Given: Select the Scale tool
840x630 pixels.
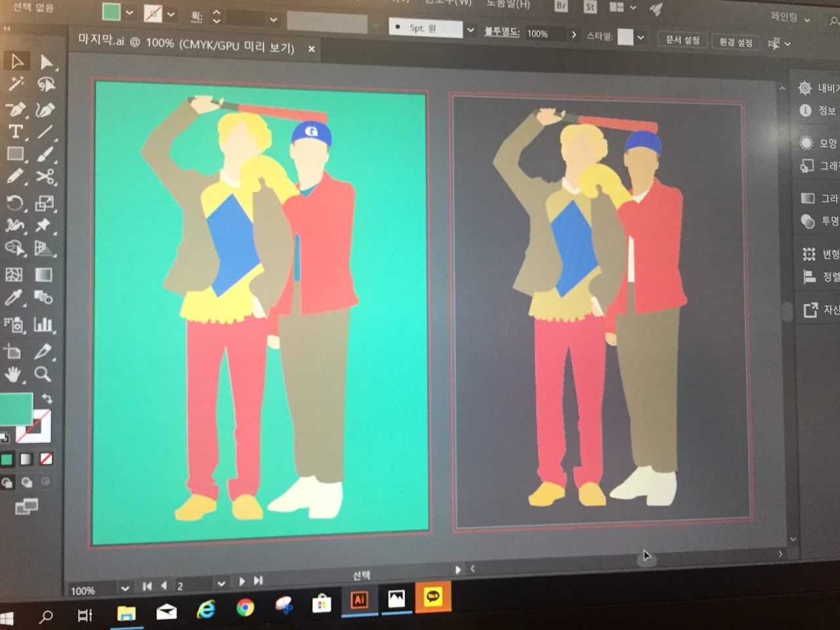Looking at the screenshot, I should pyautogui.click(x=44, y=203).
